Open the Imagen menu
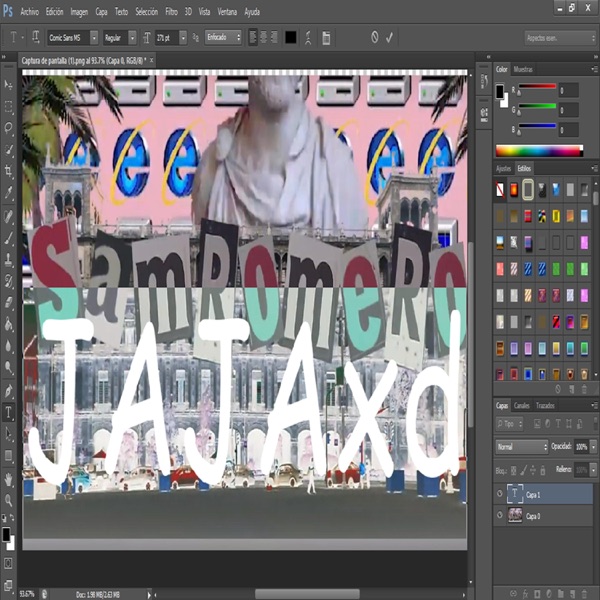 click(79, 12)
